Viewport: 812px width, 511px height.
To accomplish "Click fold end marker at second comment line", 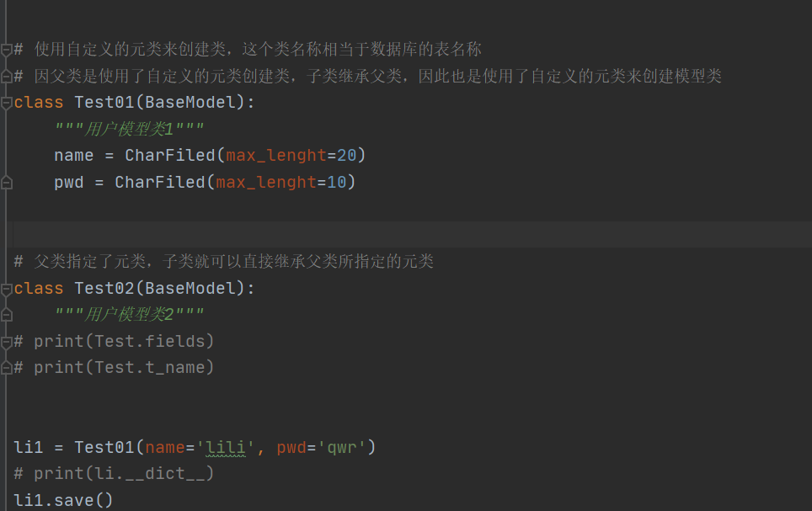I will 7,76.
